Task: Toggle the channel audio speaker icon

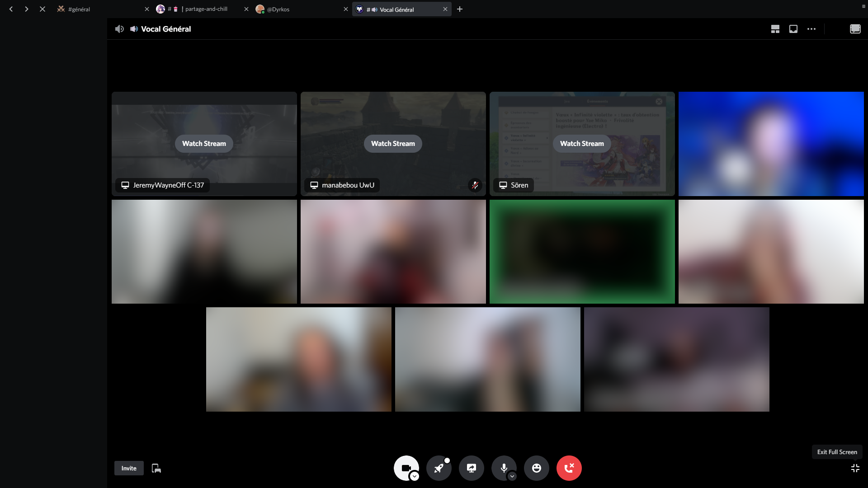Action: (119, 28)
